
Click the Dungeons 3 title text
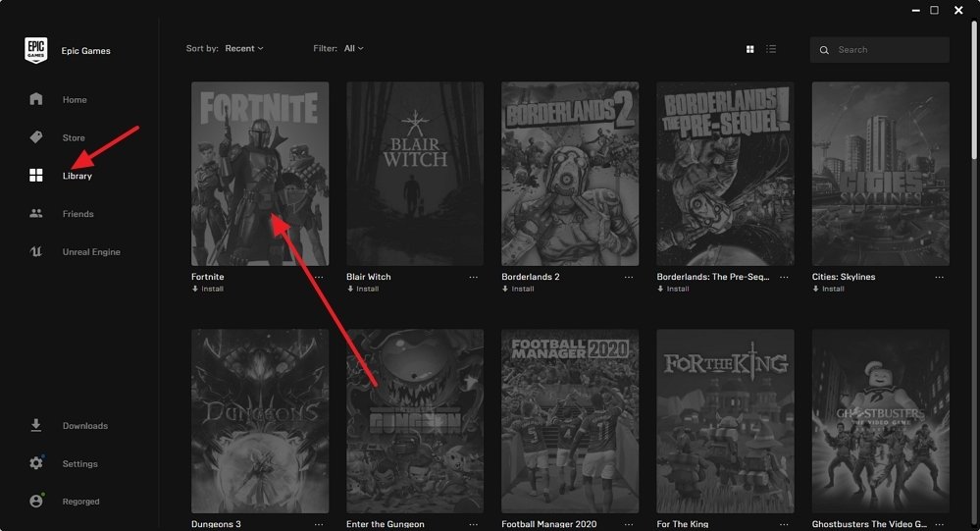click(x=216, y=524)
